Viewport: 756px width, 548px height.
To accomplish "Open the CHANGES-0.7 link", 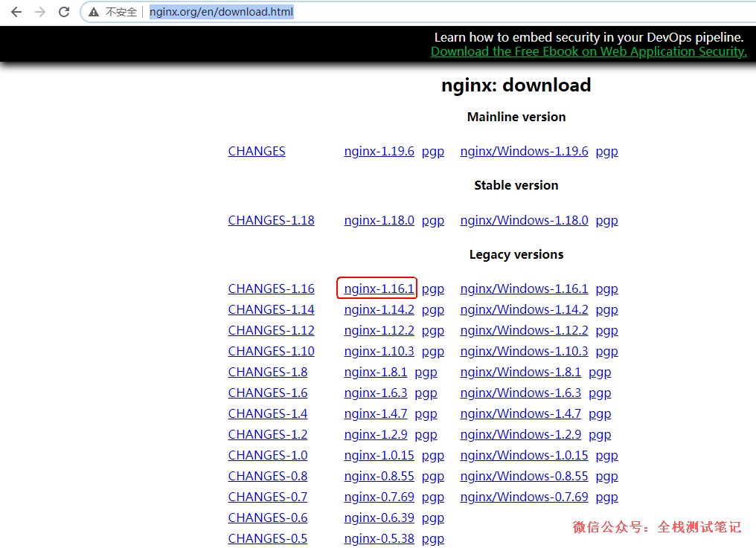I will [x=268, y=497].
